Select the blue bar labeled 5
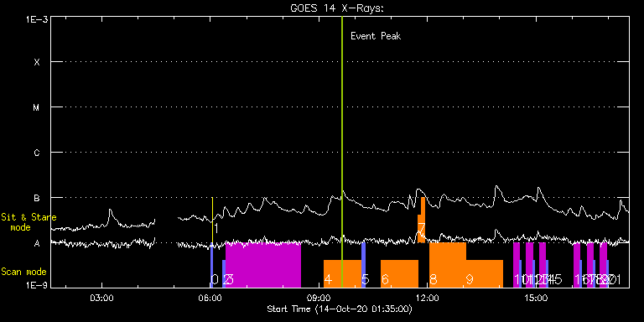 (363, 265)
